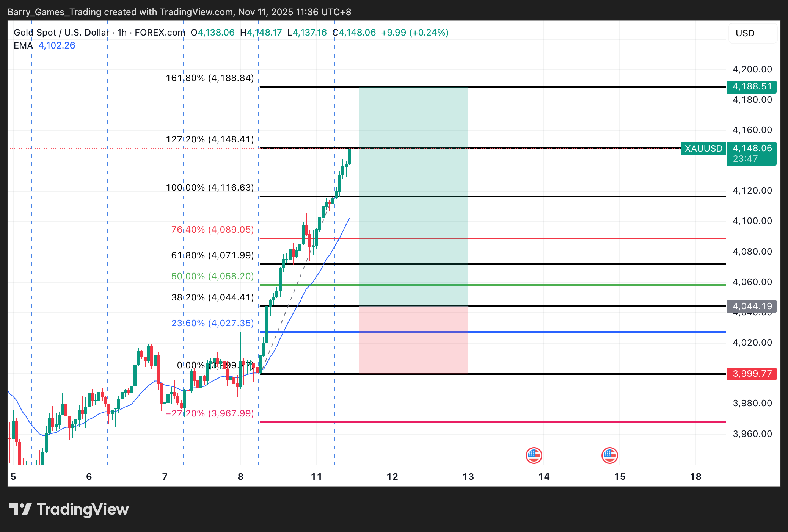
Task: Click the 76.40% red Fibonacci level label
Action: [x=212, y=230]
